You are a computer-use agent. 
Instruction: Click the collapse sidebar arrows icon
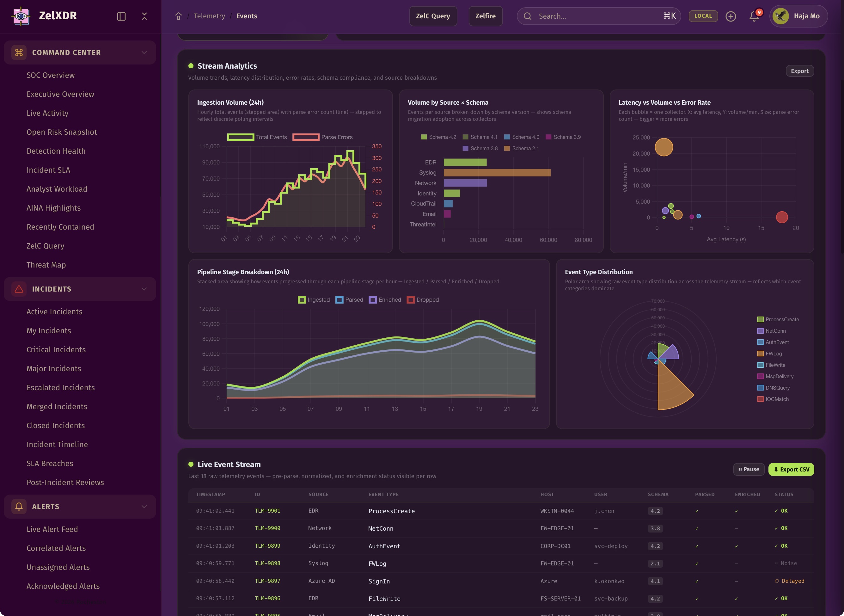point(144,16)
